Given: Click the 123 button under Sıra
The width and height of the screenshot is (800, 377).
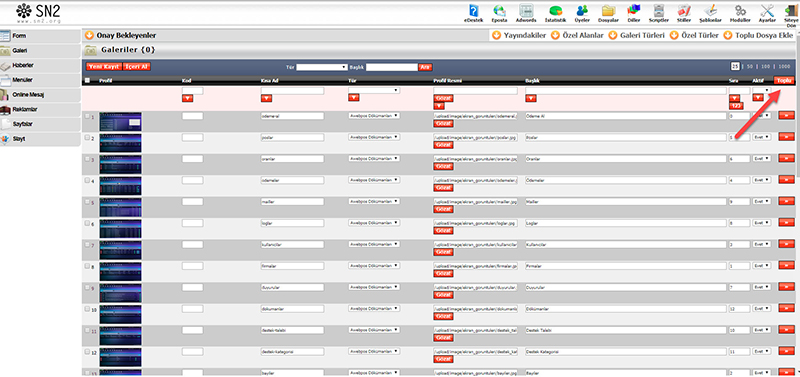Looking at the screenshot, I should pos(736,106).
